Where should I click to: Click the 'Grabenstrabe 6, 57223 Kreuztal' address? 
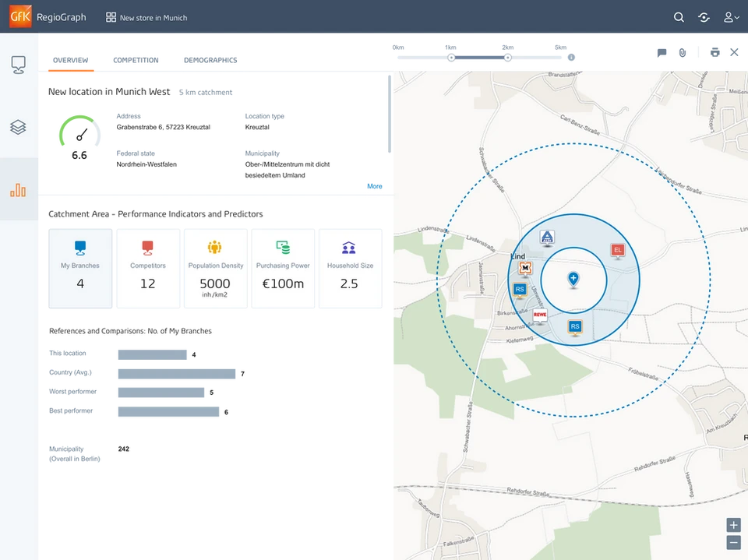pos(163,128)
